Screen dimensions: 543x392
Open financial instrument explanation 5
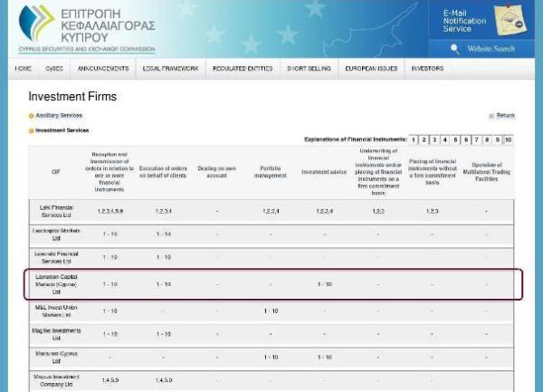pyautogui.click(x=455, y=140)
